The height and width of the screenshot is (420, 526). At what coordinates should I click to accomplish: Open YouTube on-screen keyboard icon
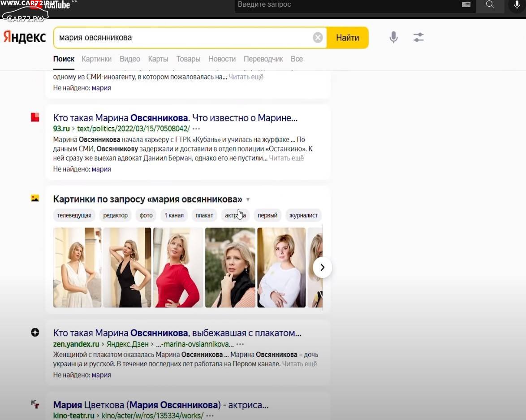466,5
